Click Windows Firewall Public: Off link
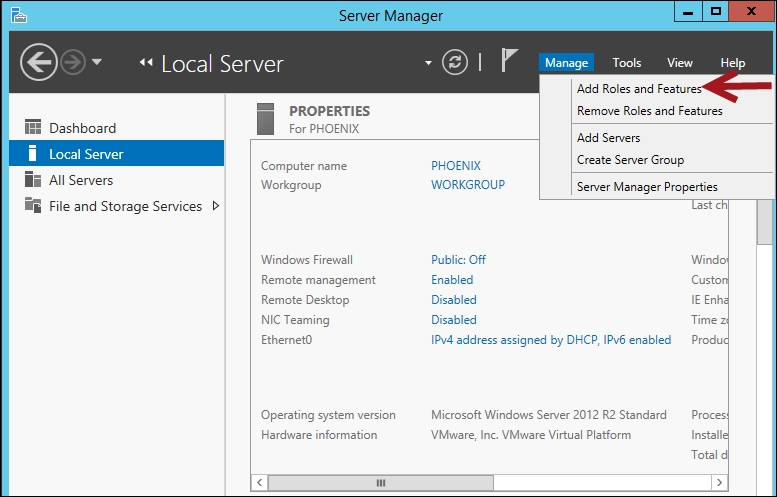777x497 pixels. (458, 260)
